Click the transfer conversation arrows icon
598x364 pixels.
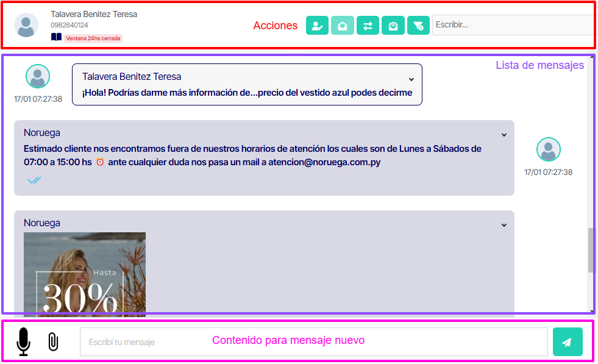(367, 26)
